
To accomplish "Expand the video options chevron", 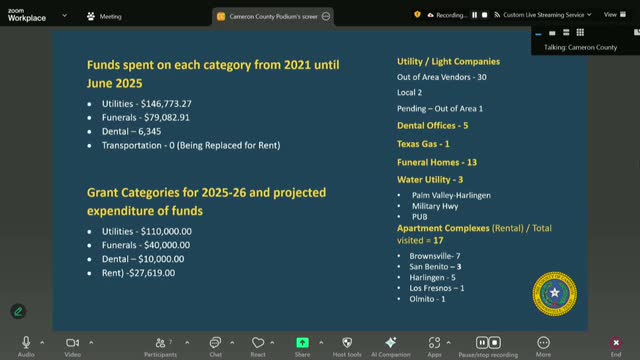I will [x=91, y=343].
